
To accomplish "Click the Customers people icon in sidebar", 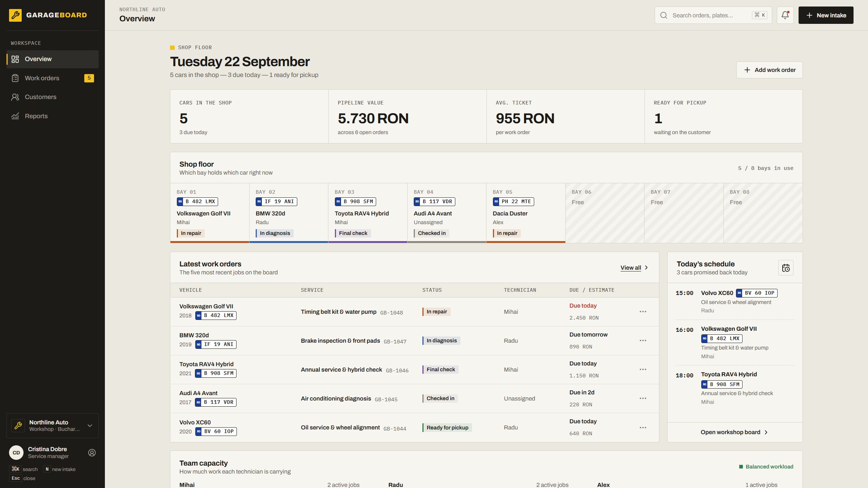I will click(15, 97).
